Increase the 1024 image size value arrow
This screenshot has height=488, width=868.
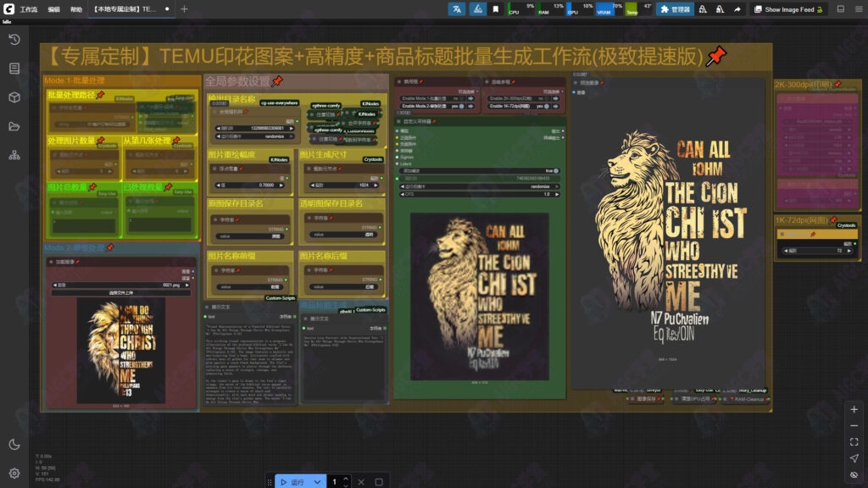[376, 186]
